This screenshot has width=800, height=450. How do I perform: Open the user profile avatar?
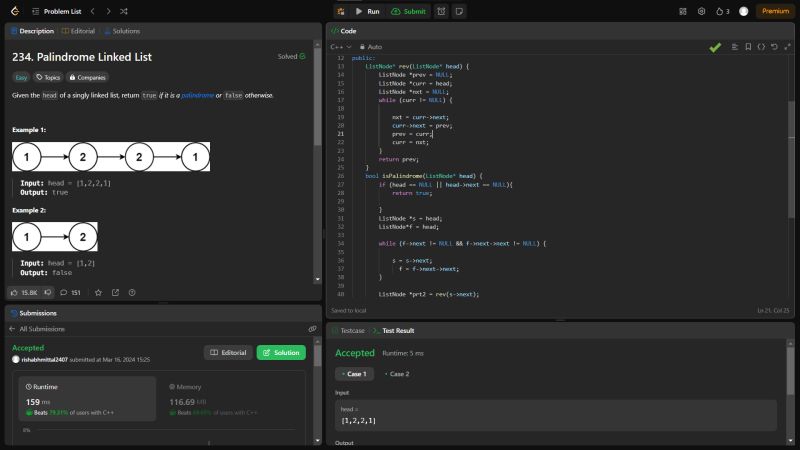(x=743, y=11)
